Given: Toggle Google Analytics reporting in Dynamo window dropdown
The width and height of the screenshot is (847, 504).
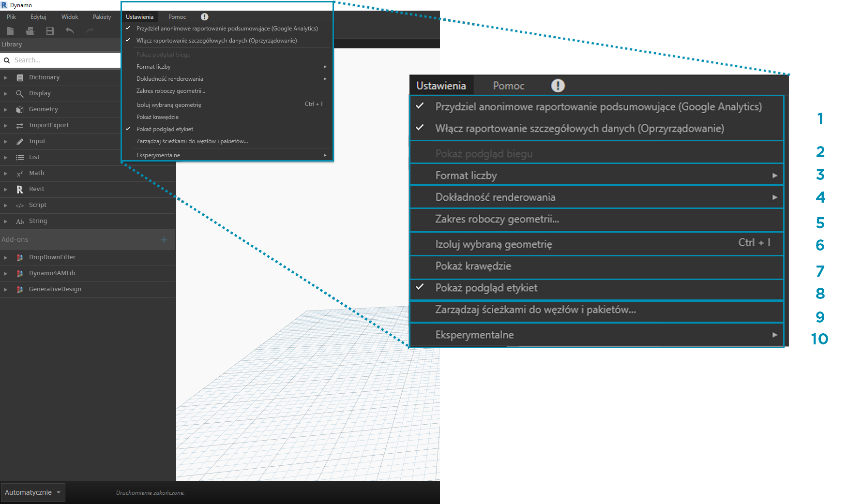Looking at the screenshot, I should (227, 29).
